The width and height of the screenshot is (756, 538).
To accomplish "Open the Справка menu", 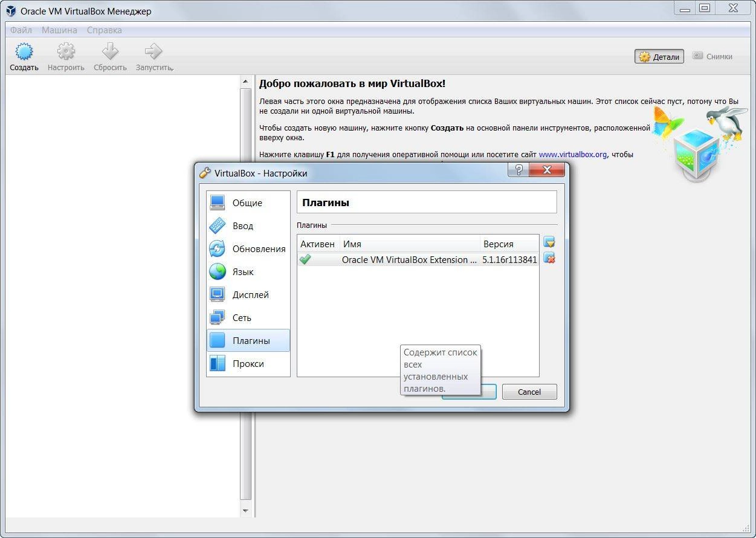I will point(104,30).
